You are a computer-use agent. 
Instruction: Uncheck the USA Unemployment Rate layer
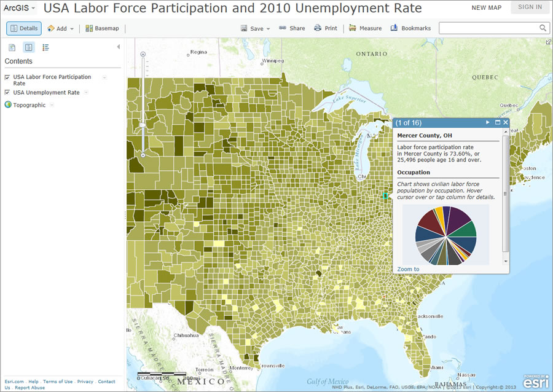6,92
